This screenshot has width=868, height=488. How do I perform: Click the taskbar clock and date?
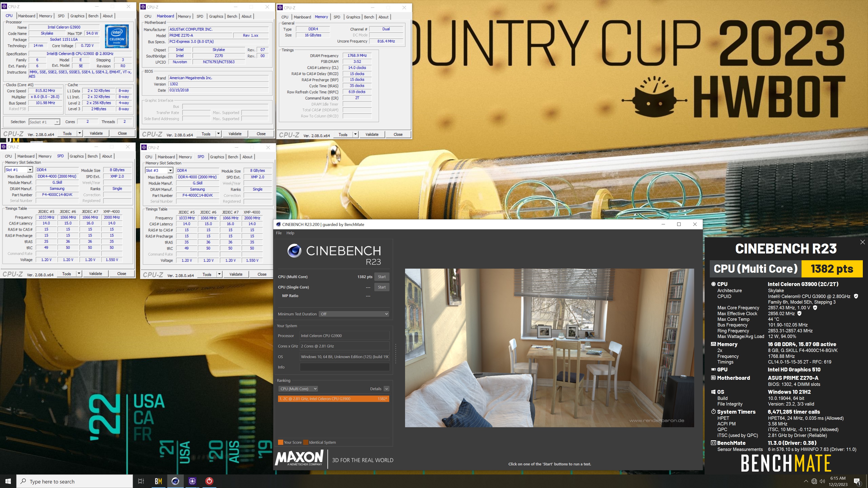pos(838,481)
